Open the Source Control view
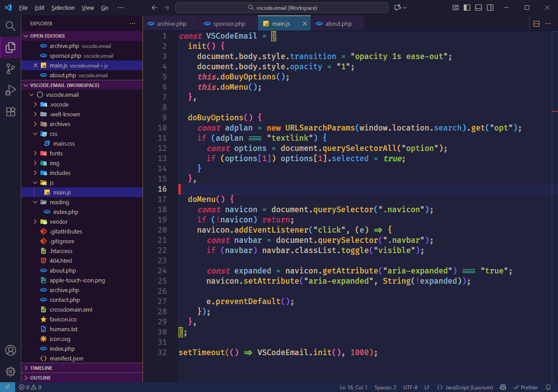Screen dimensions: 558x392 pos(10,68)
